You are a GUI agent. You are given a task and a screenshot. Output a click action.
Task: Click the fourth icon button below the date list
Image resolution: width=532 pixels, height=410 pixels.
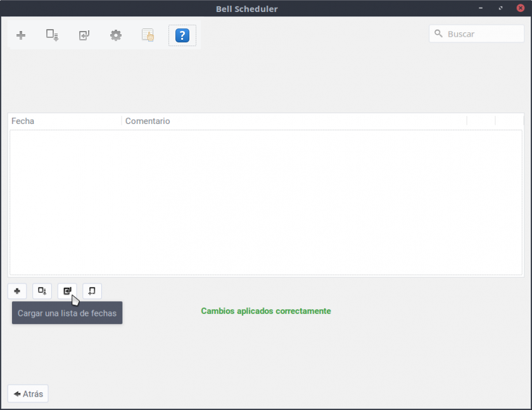click(92, 291)
